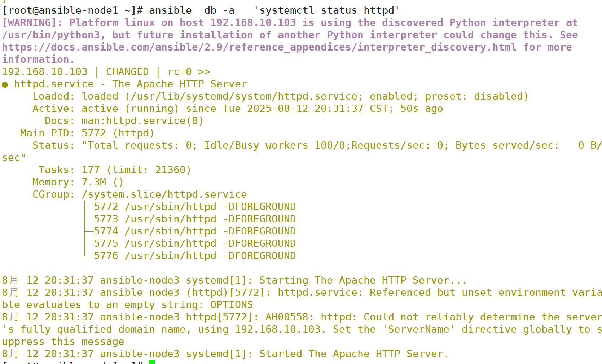Screen dimensions: 602x364
Task: Click the '192.168.10.103 | CHANGED | rc=0' line
Action: click(106, 72)
